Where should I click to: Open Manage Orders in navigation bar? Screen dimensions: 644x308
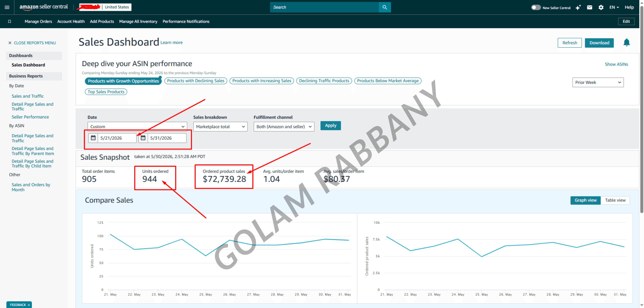tap(38, 21)
